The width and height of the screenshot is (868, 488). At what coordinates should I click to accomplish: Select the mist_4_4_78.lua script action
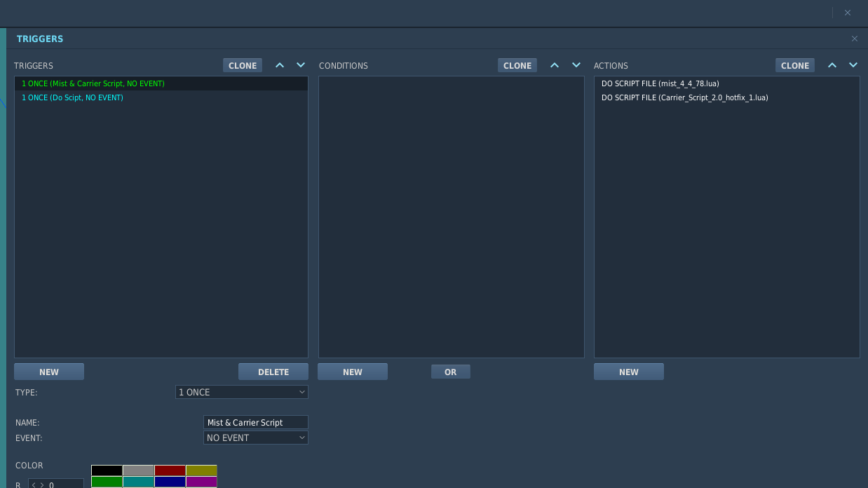[727, 83]
